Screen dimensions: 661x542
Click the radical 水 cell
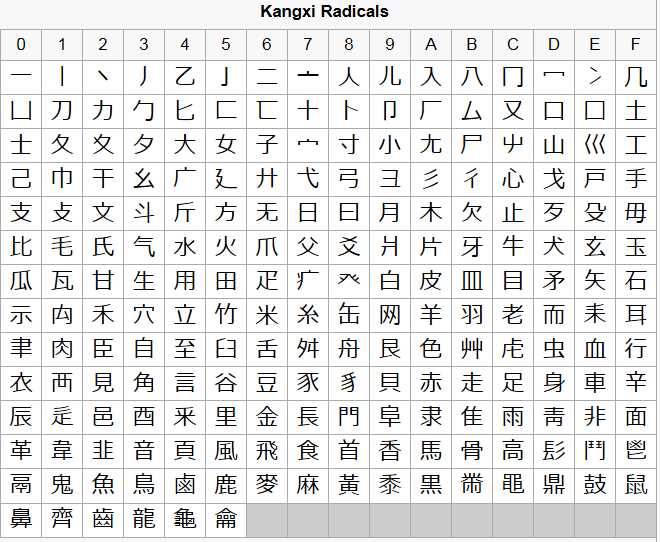[x=185, y=247]
